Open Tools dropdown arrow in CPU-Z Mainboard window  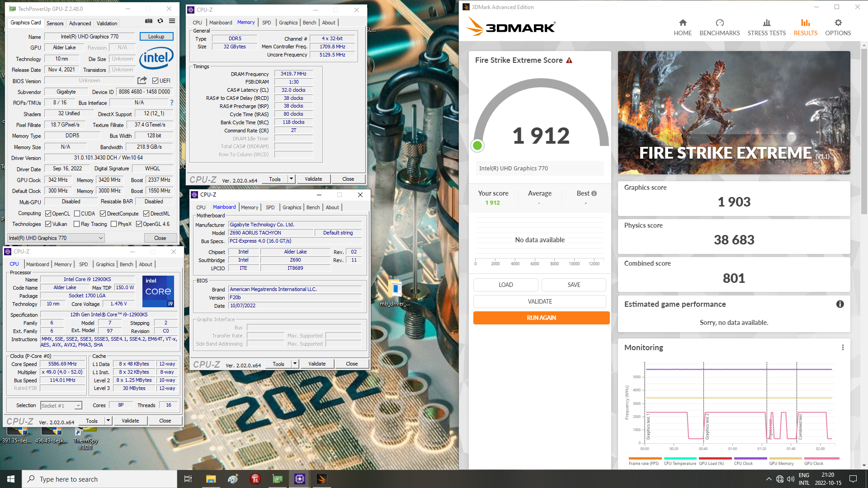click(295, 364)
